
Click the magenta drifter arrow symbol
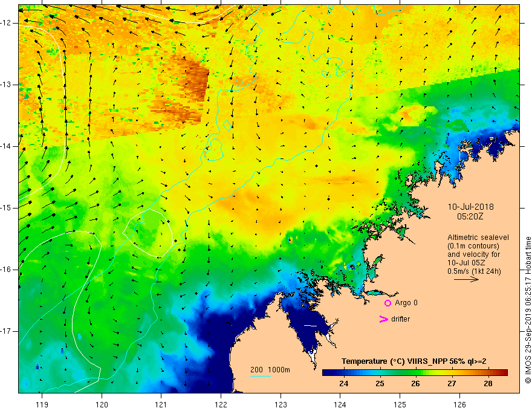click(x=383, y=319)
